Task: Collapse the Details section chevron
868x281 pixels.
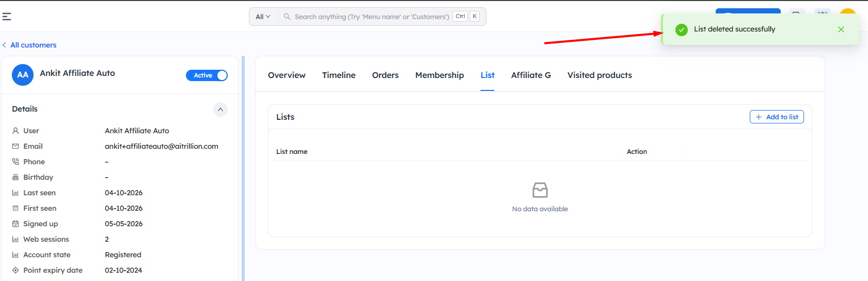Action: (220, 110)
